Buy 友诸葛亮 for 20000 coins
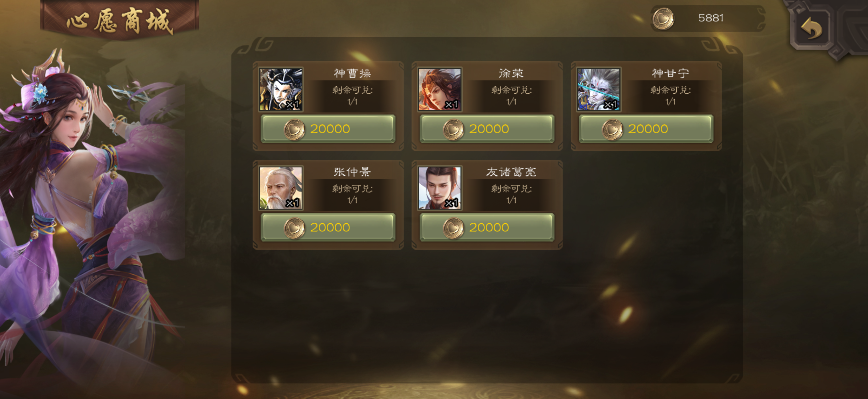Image resolution: width=868 pixels, height=399 pixels. click(487, 227)
